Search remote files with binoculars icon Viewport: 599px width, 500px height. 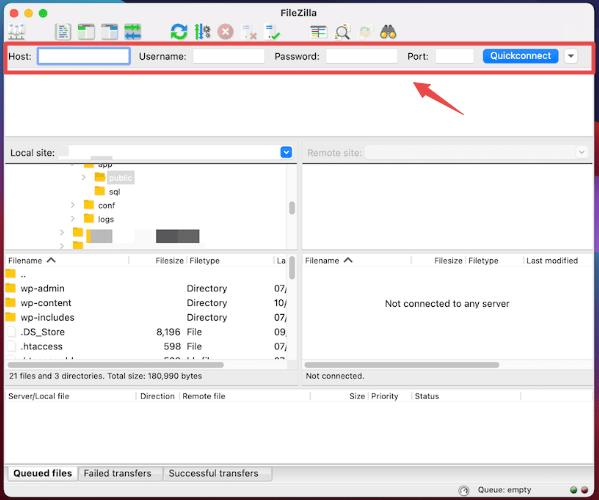(388, 32)
